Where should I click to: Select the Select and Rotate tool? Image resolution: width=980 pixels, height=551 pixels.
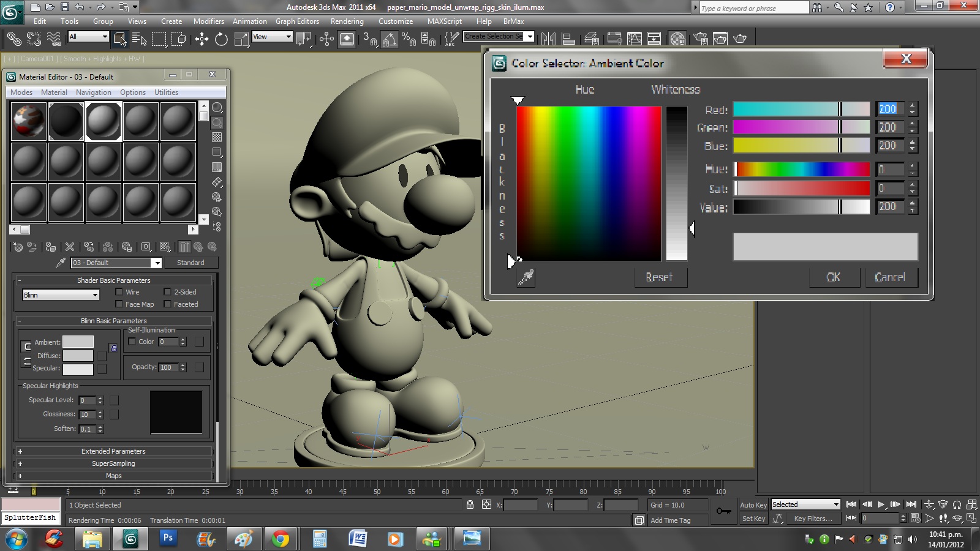[221, 39]
